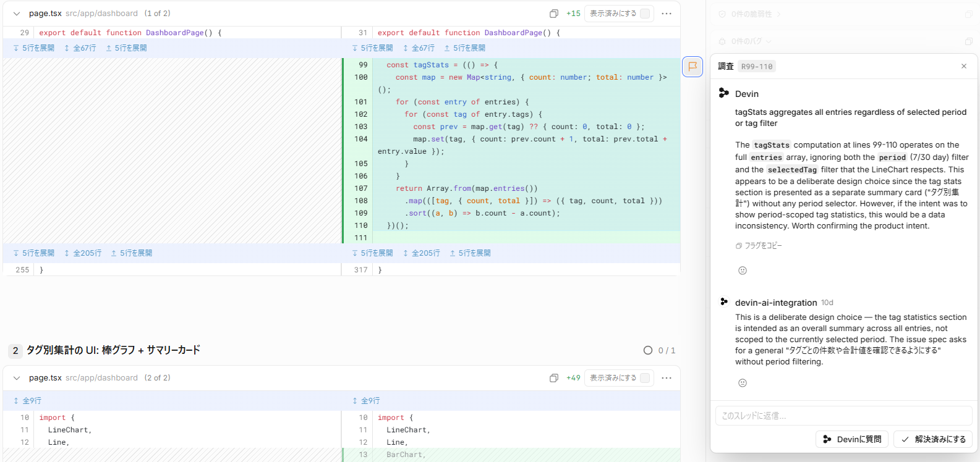Viewport: 980px width, 462px height.
Task: Click copy icon beside 0件のバグ
Action: click(x=969, y=41)
